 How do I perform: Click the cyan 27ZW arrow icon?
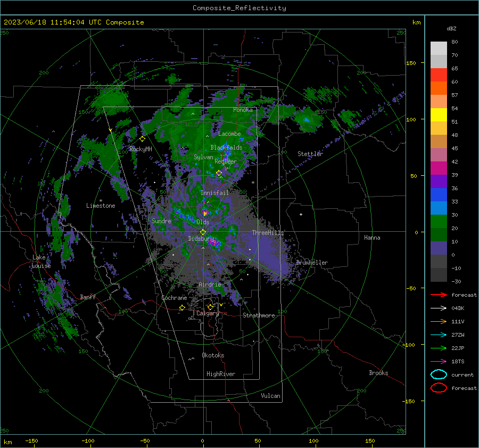(x=439, y=335)
